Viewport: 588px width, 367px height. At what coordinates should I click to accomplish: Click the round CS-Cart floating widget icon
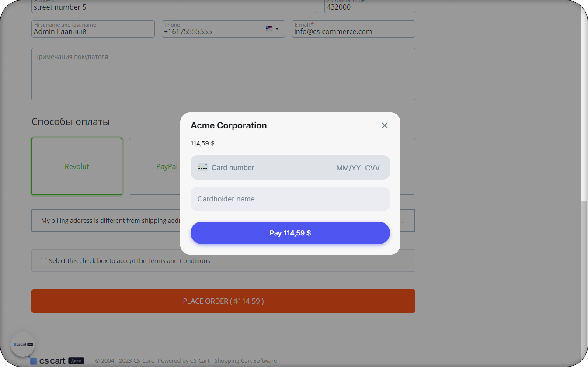23,344
